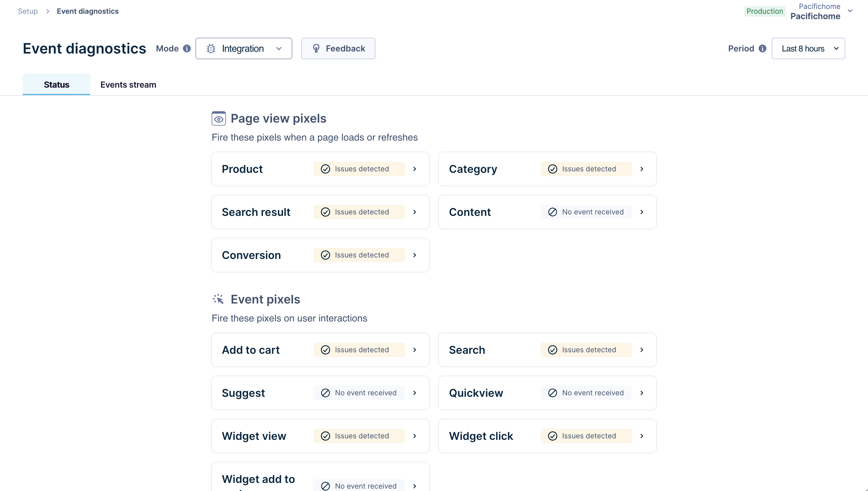Click the Widget click Issues detected badge
Viewport: 868px width, 491px height.
(586, 436)
